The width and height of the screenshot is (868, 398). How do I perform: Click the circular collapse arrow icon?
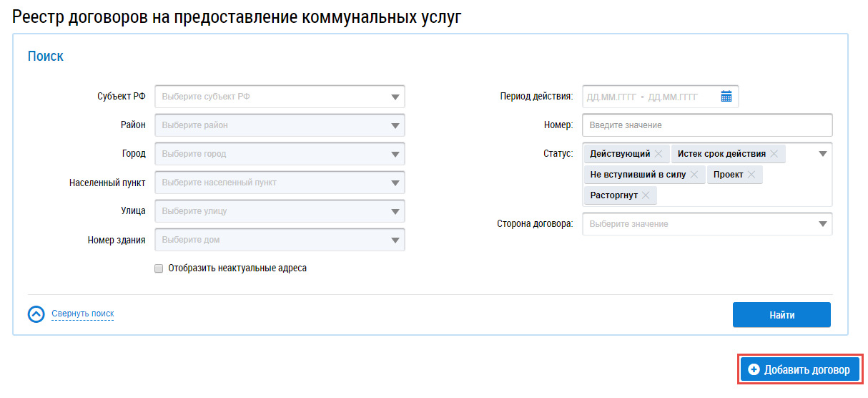36,314
